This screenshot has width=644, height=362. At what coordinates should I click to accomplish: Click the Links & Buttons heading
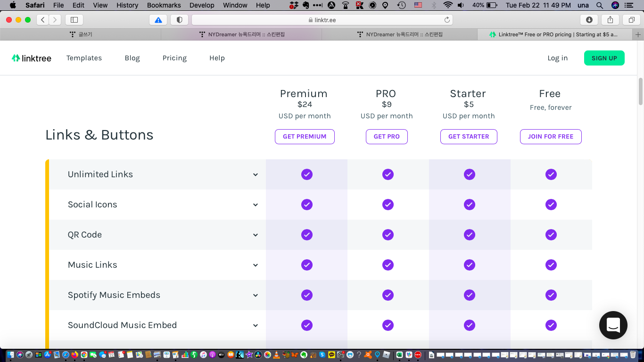[x=99, y=135]
